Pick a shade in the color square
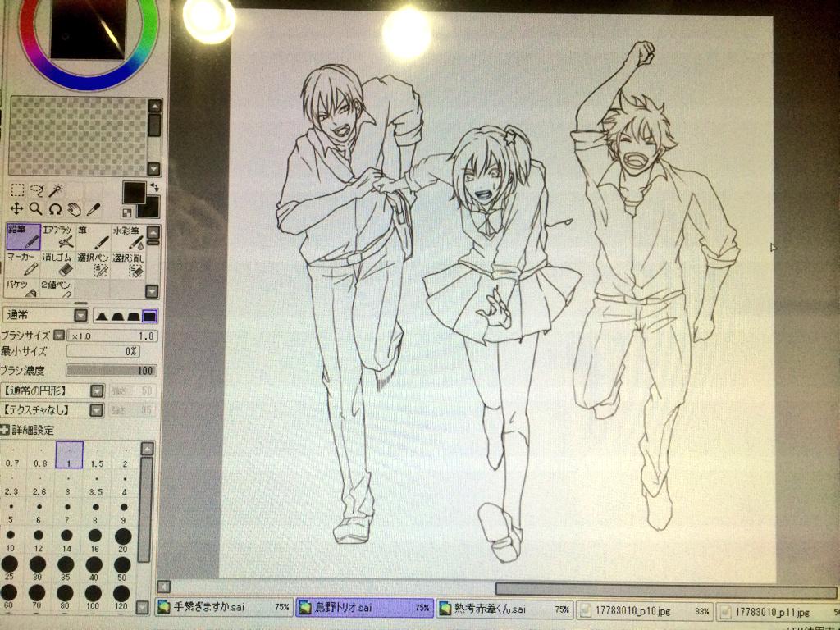 pos(89,29)
